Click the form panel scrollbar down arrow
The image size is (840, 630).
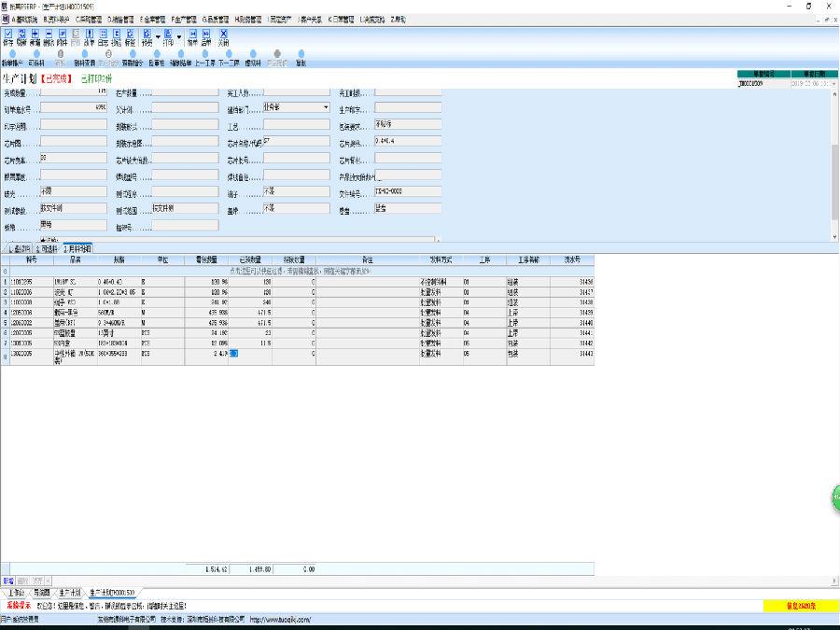(834, 237)
